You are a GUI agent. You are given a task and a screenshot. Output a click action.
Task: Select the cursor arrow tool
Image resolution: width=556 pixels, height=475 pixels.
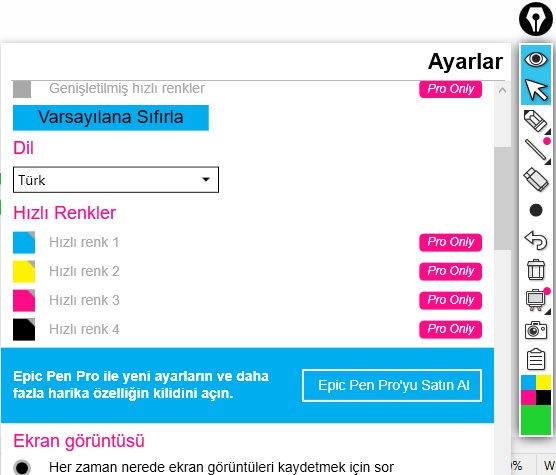tap(536, 90)
